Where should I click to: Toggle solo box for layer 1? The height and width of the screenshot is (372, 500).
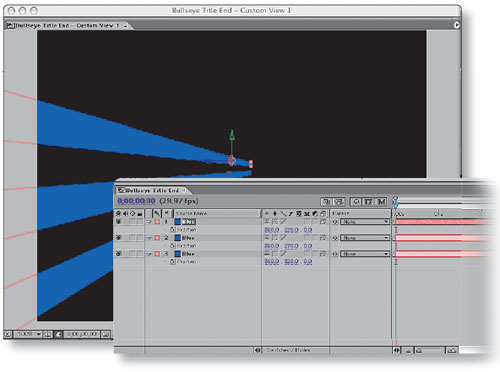tap(133, 222)
